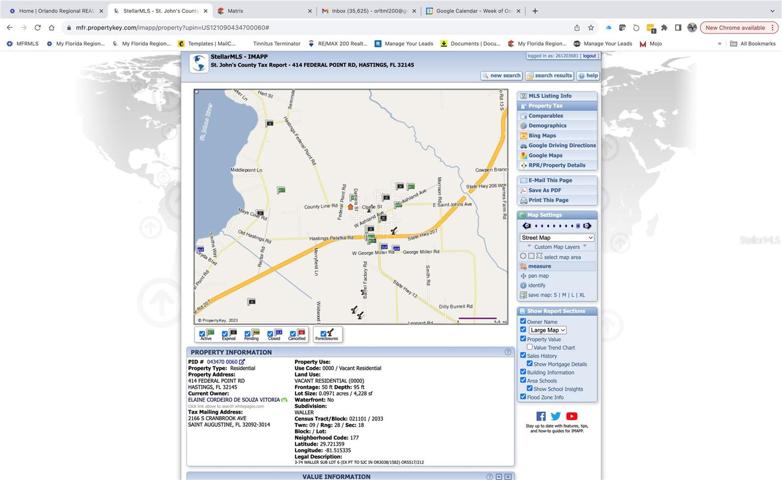
Task: Switch to the Matrix browser tab
Action: coord(264,10)
